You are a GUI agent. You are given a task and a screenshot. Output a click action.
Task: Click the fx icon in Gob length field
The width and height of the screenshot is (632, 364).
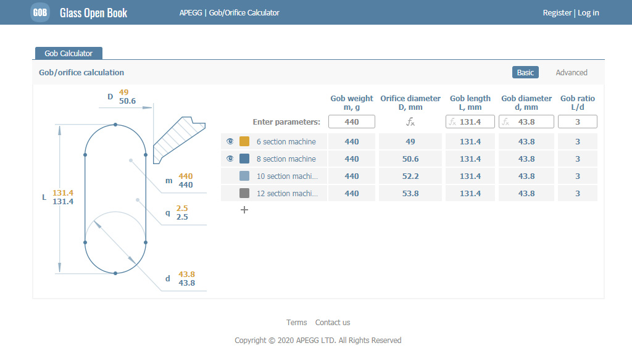452,122
